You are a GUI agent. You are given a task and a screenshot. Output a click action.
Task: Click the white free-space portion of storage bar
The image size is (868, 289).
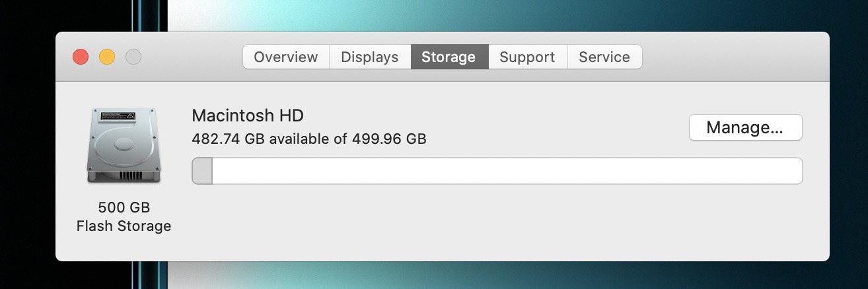coord(507,171)
